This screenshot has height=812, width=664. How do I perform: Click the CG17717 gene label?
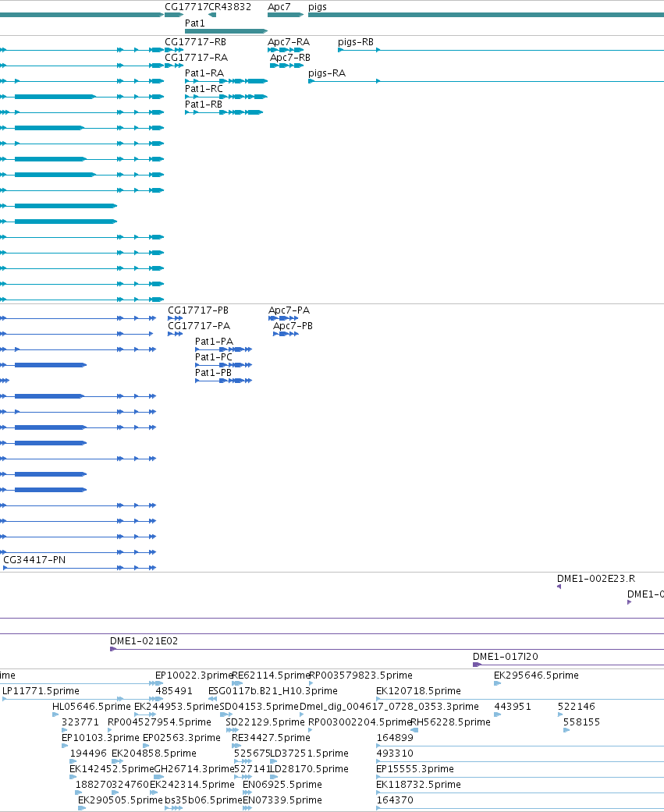[x=186, y=7]
